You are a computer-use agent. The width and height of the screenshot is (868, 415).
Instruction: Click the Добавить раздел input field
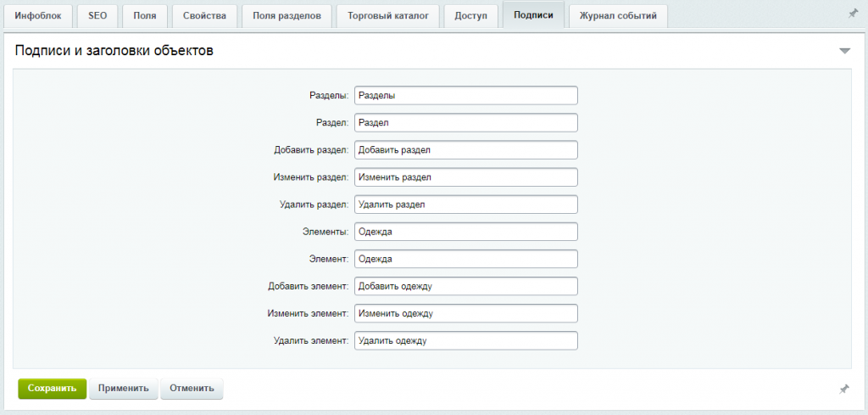click(466, 149)
